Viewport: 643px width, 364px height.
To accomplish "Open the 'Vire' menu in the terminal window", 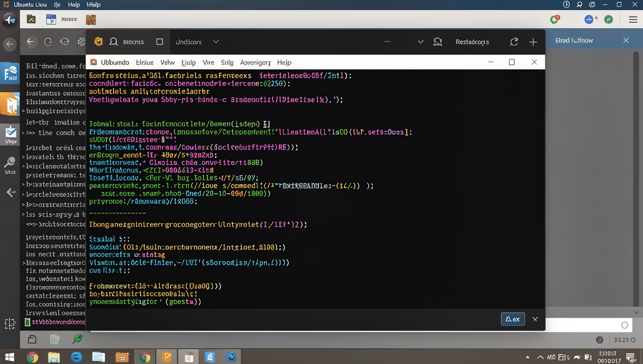I will pyautogui.click(x=208, y=62).
